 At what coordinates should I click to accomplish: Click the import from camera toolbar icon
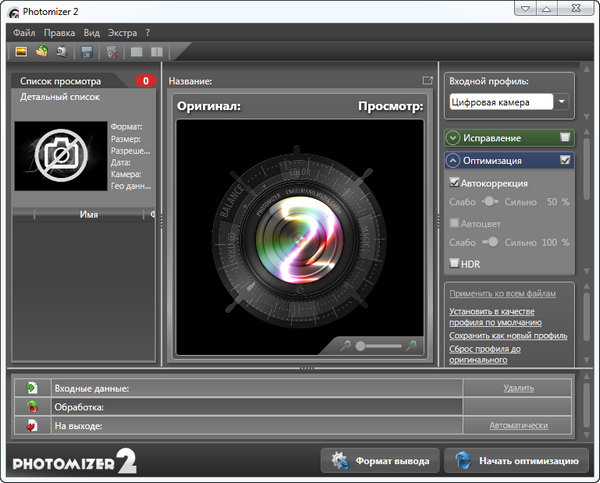point(62,51)
